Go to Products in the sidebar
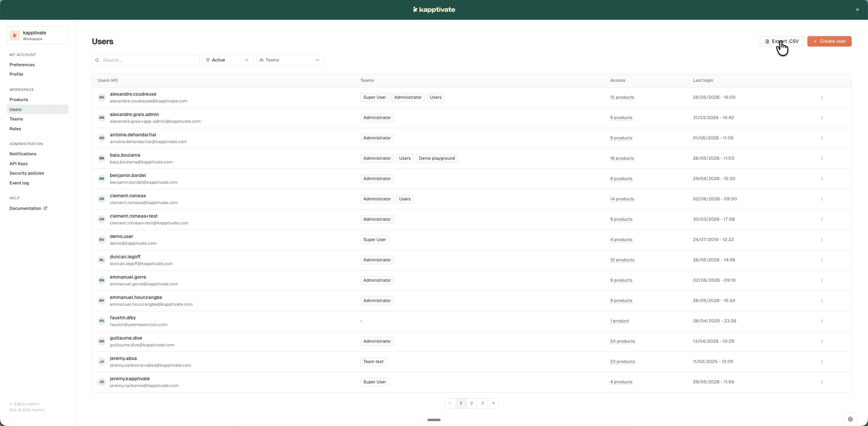868x426 pixels. (x=19, y=100)
